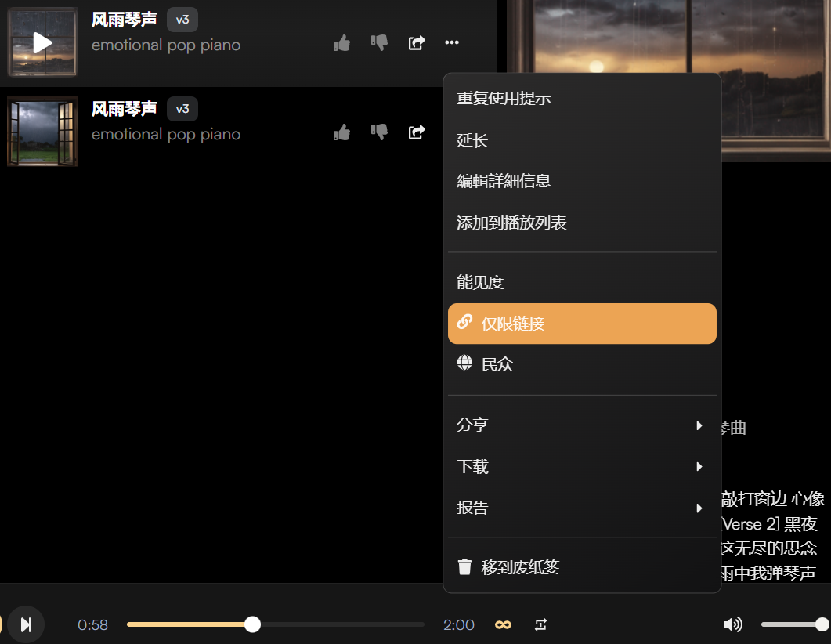
Task: Adjust the song progress slider
Action: coord(252,624)
